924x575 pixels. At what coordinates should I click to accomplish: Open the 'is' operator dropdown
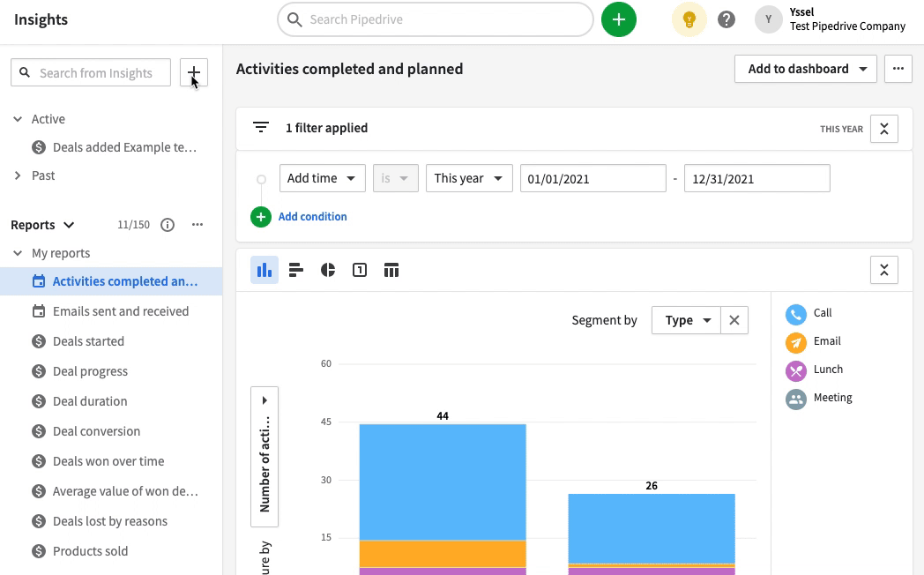point(395,178)
